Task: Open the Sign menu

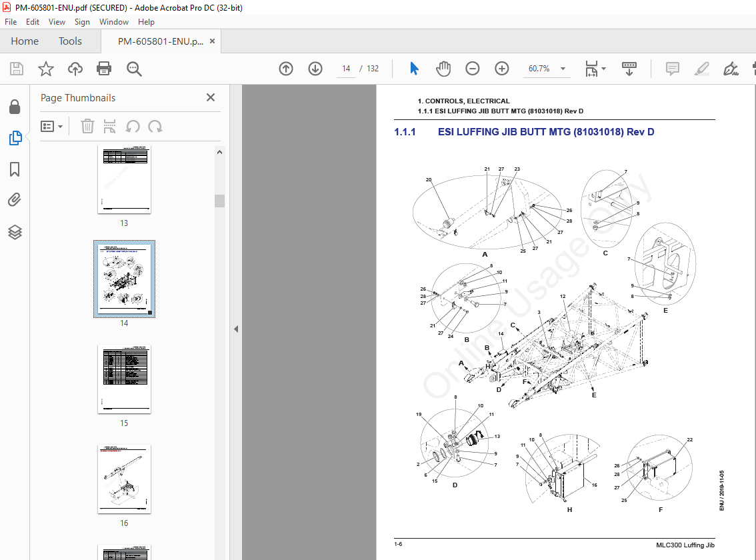Action: [82, 22]
